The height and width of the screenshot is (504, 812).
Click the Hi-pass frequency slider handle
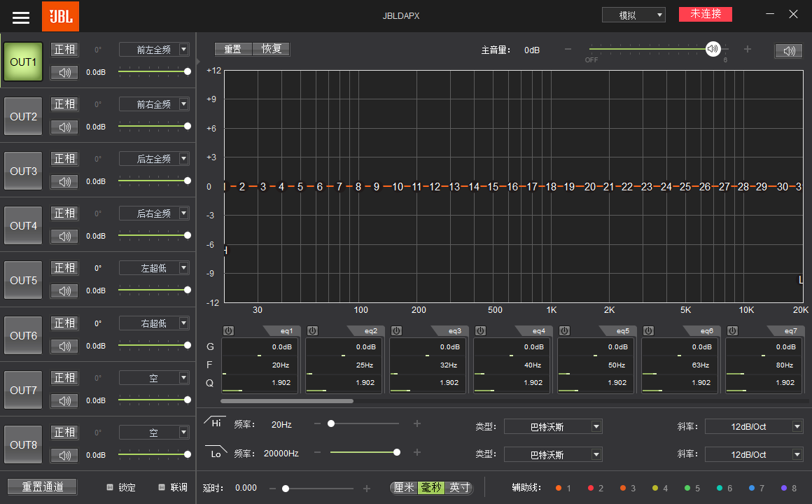[331, 423]
